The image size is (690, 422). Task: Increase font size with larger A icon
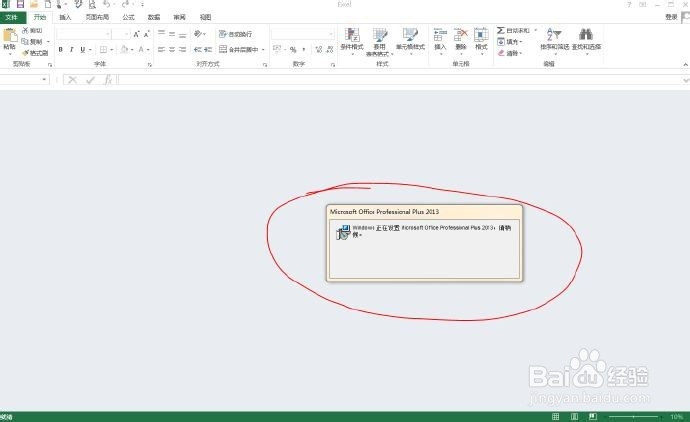click(136, 34)
